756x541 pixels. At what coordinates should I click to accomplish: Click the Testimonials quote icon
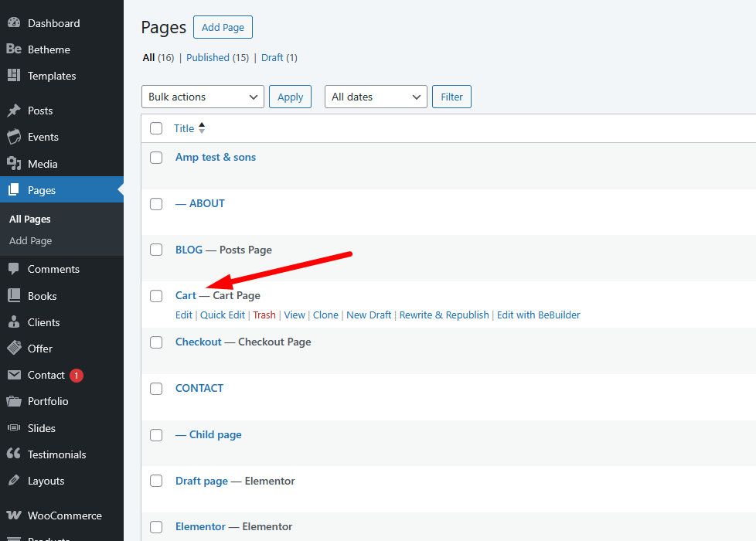coord(14,454)
